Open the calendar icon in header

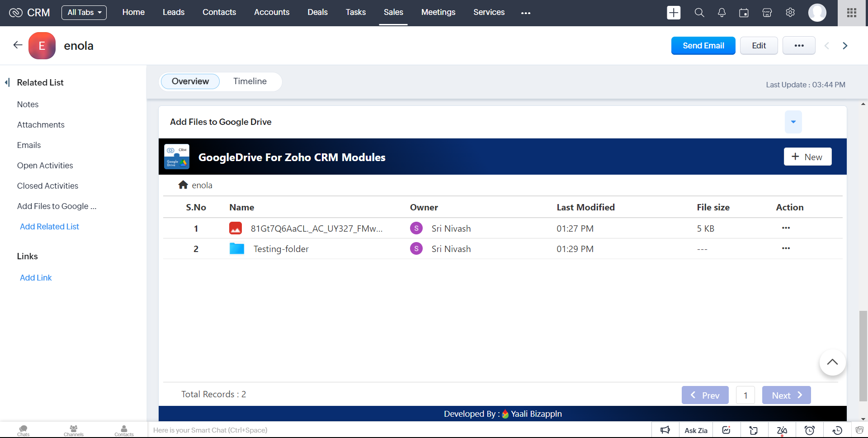point(744,13)
